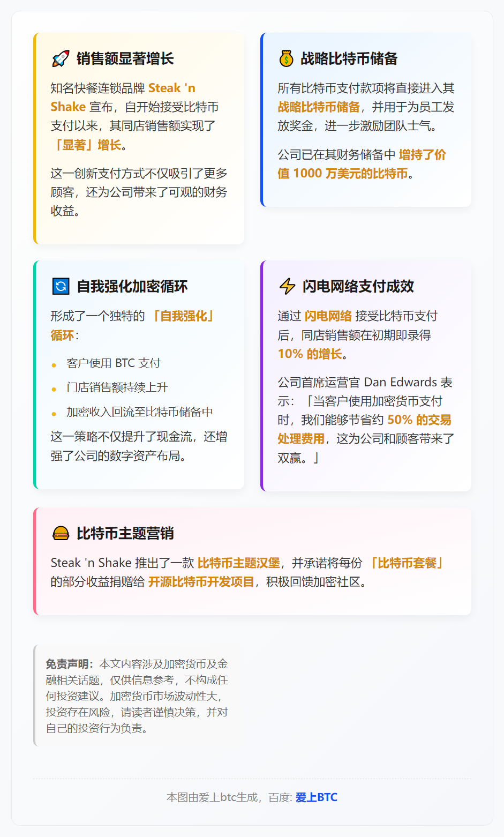The width and height of the screenshot is (504, 837).
Task: Click the heading 战略比特币储备
Action: click(349, 58)
